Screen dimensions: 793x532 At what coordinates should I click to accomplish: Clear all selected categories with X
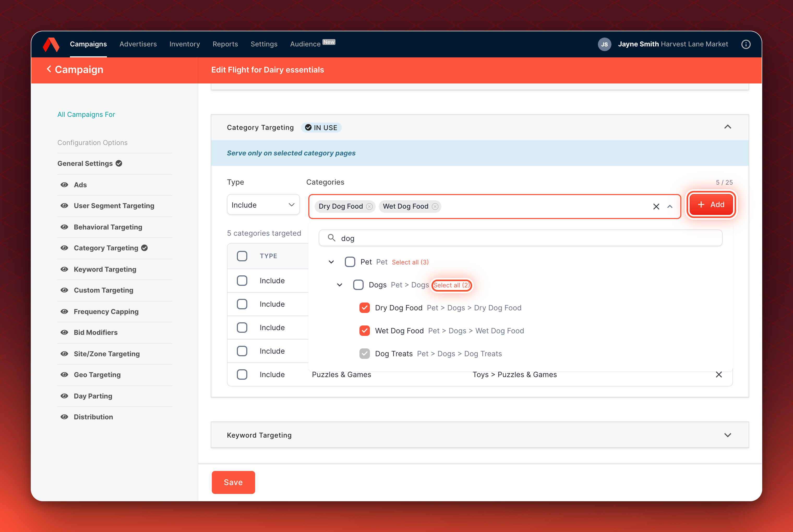[656, 206]
